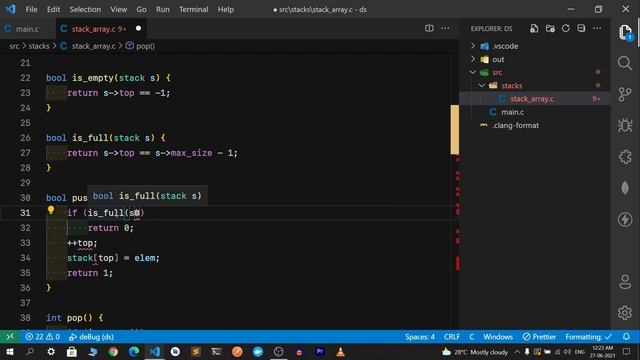This screenshot has height=360, width=640.
Task: Open the Search view in the activity bar
Action: 625,63
